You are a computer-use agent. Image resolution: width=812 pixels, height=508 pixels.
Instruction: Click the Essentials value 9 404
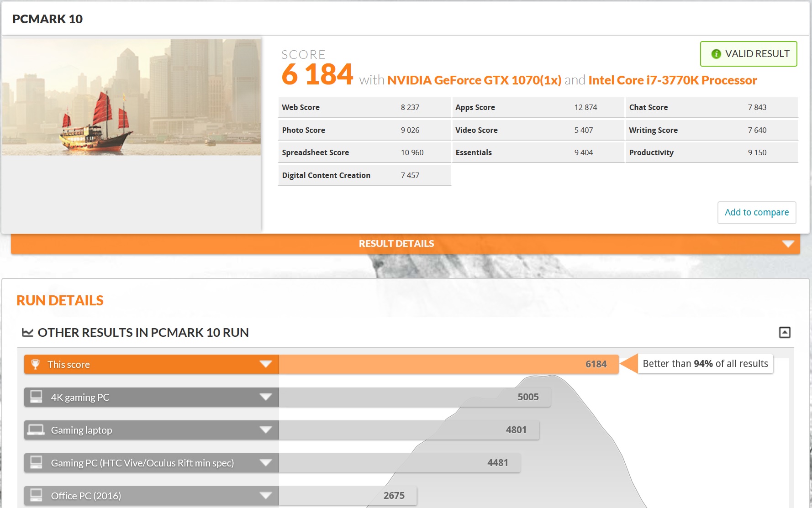[584, 152]
